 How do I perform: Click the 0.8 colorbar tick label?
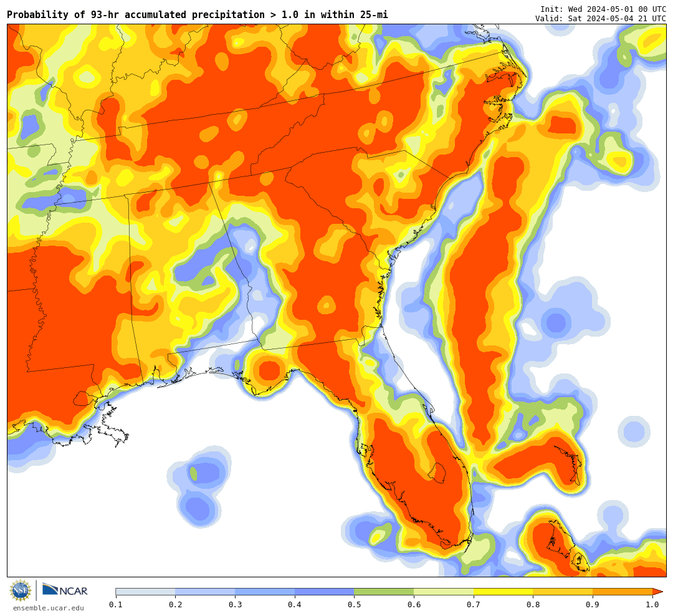[x=533, y=605]
